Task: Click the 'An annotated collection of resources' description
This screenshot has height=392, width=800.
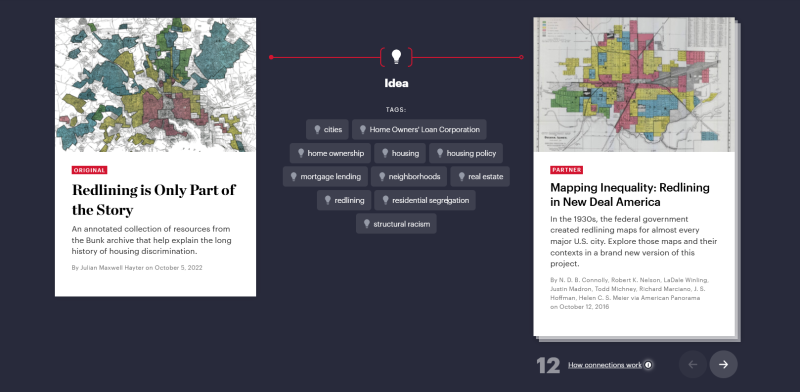Action: (152, 240)
